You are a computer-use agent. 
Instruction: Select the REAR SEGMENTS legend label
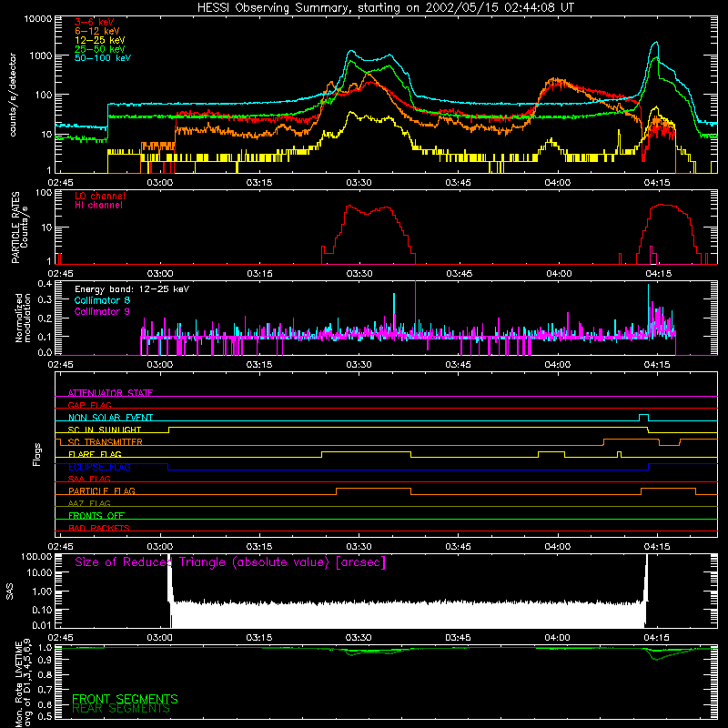tap(121, 709)
